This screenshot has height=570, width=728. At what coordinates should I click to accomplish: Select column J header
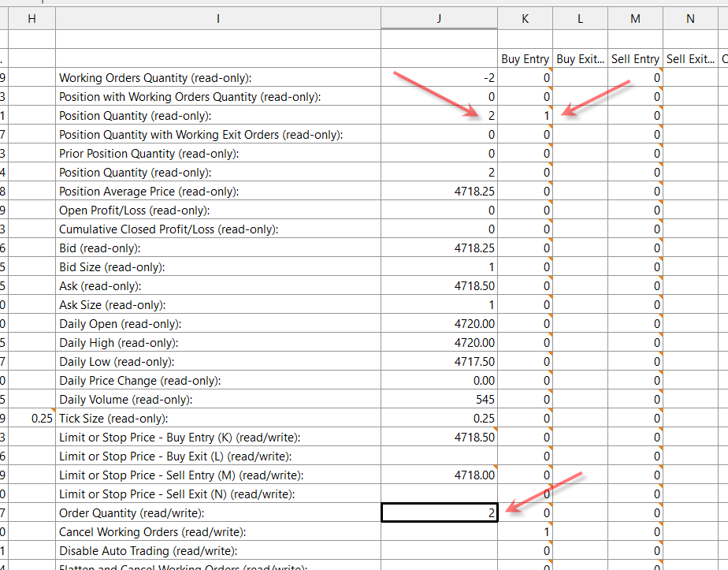pyautogui.click(x=439, y=19)
